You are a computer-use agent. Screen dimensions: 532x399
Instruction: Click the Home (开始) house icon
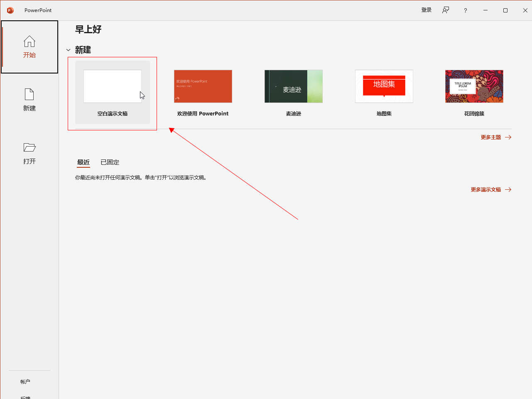(x=29, y=42)
